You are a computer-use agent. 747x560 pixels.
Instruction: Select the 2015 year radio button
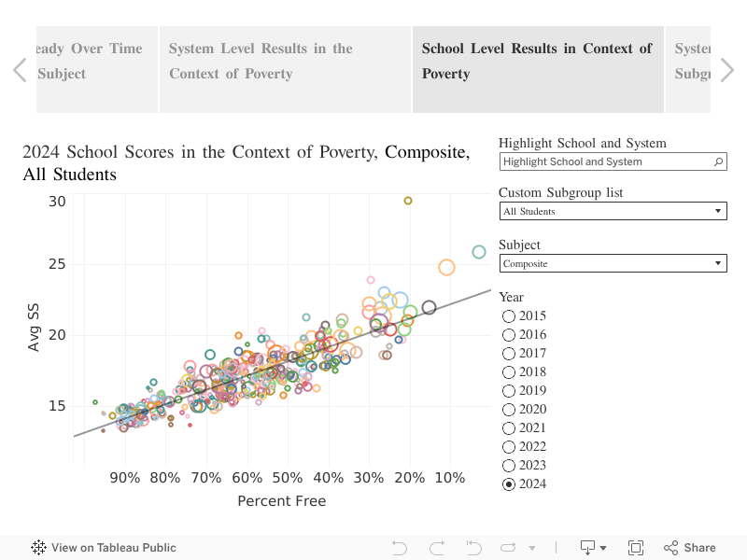pos(509,316)
